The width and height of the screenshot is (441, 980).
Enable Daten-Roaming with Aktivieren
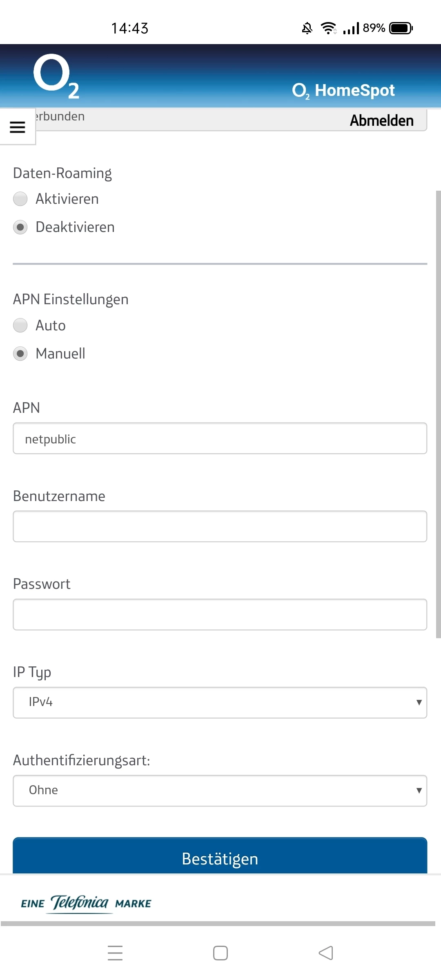[20, 199]
